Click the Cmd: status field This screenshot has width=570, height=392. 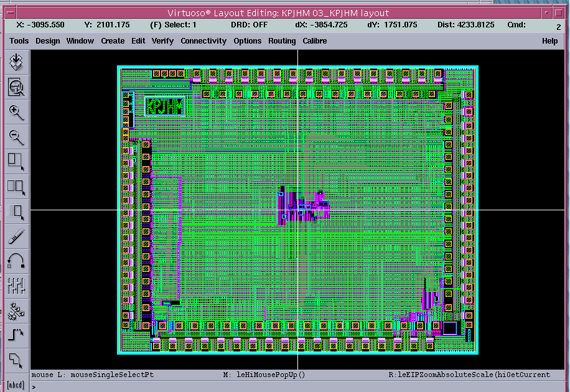(516, 25)
